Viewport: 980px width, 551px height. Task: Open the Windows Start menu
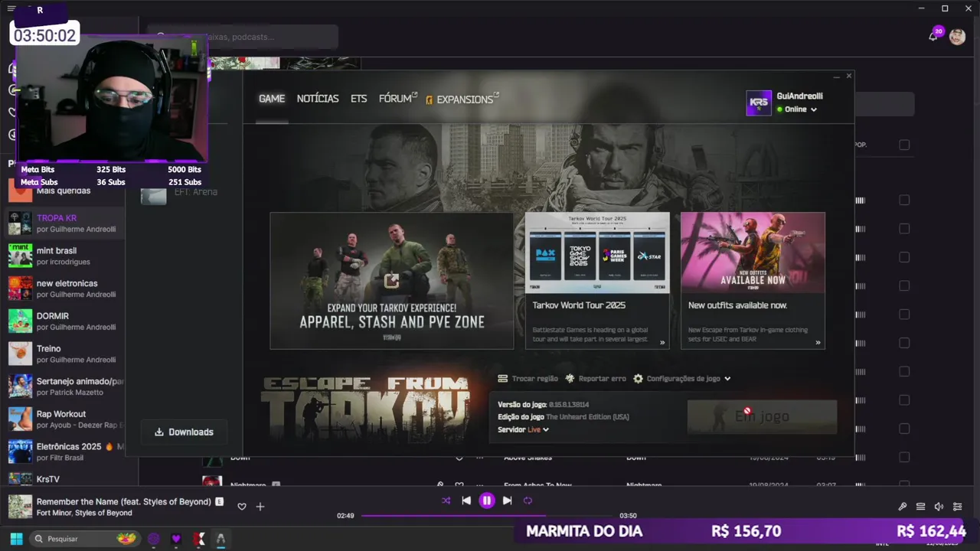(x=16, y=539)
